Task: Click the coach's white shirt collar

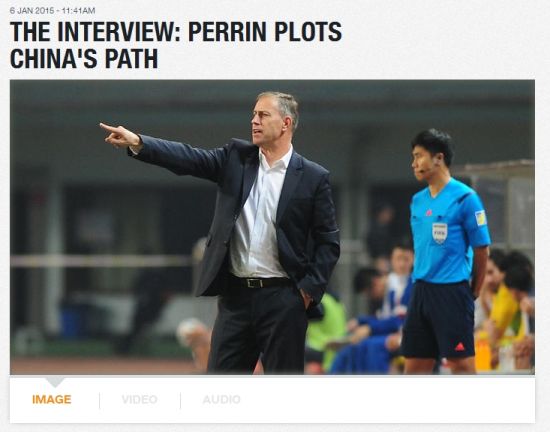Action: coord(276,158)
